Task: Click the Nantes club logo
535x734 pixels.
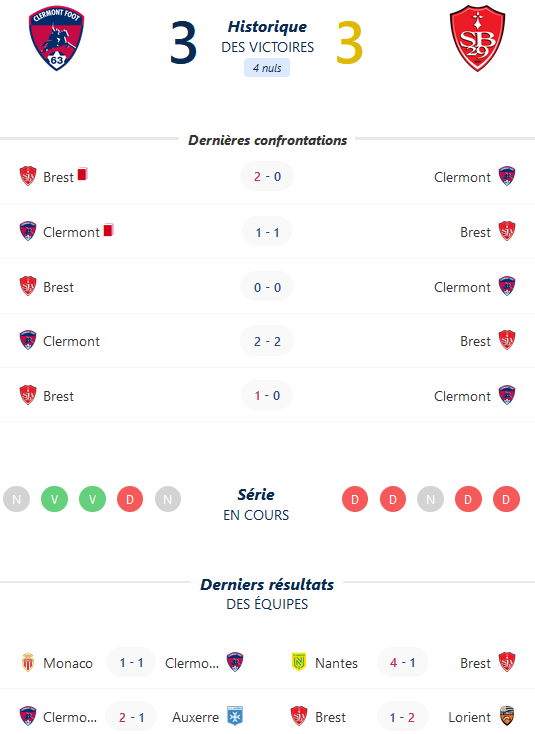Action: [x=299, y=662]
